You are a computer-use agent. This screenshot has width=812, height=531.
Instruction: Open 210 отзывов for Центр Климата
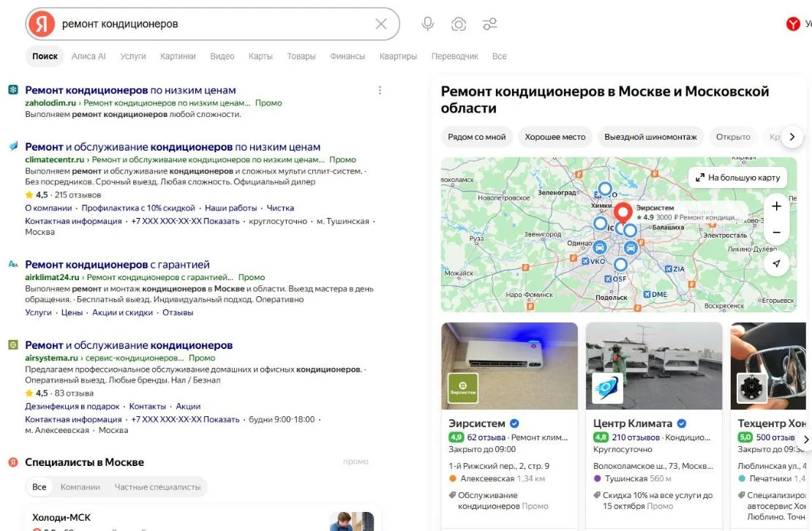tap(636, 437)
